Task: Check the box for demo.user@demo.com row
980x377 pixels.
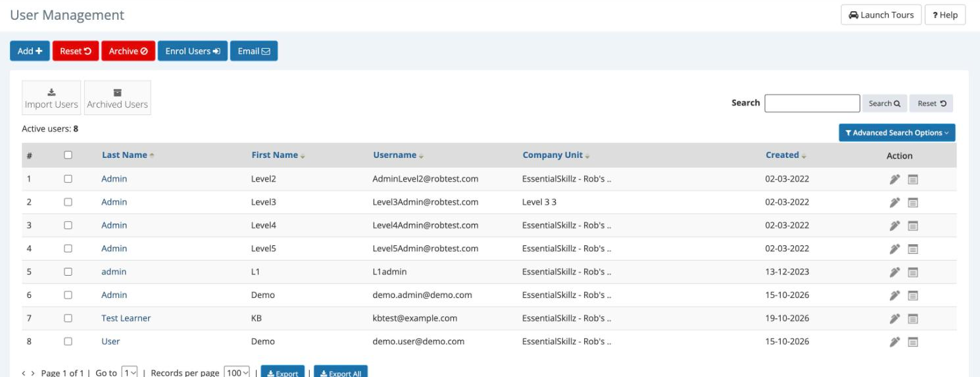Action: tap(68, 341)
